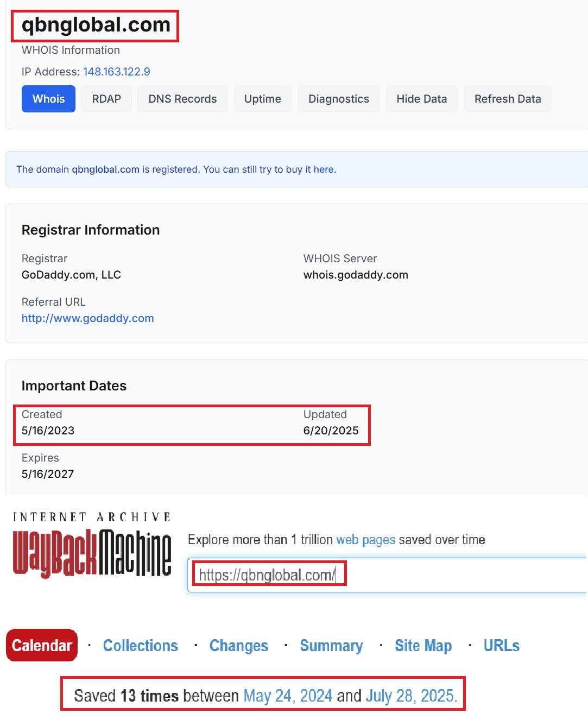Open the IP address 148.163.122.9 link
588x726 pixels.
[117, 72]
